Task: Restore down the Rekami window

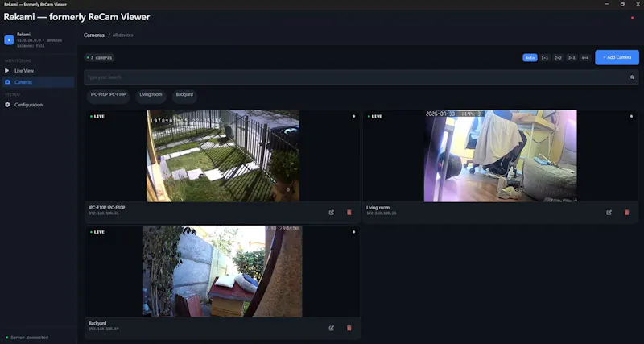Action: (622, 4)
